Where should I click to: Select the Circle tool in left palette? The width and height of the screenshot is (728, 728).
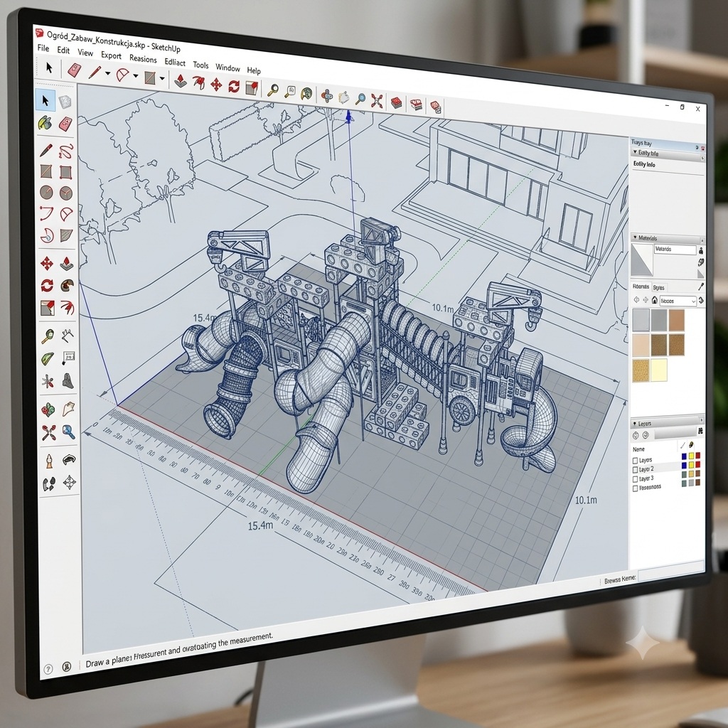(x=46, y=192)
